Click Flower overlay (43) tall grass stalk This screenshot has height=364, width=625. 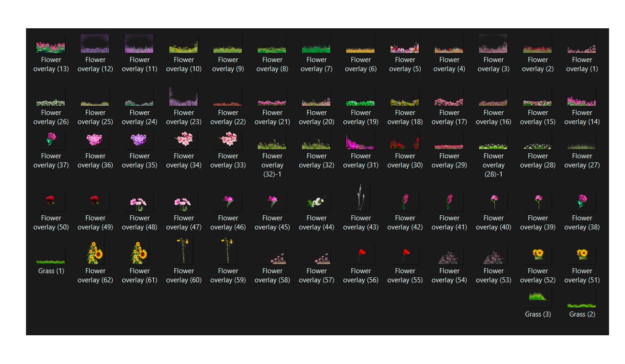pos(360,198)
